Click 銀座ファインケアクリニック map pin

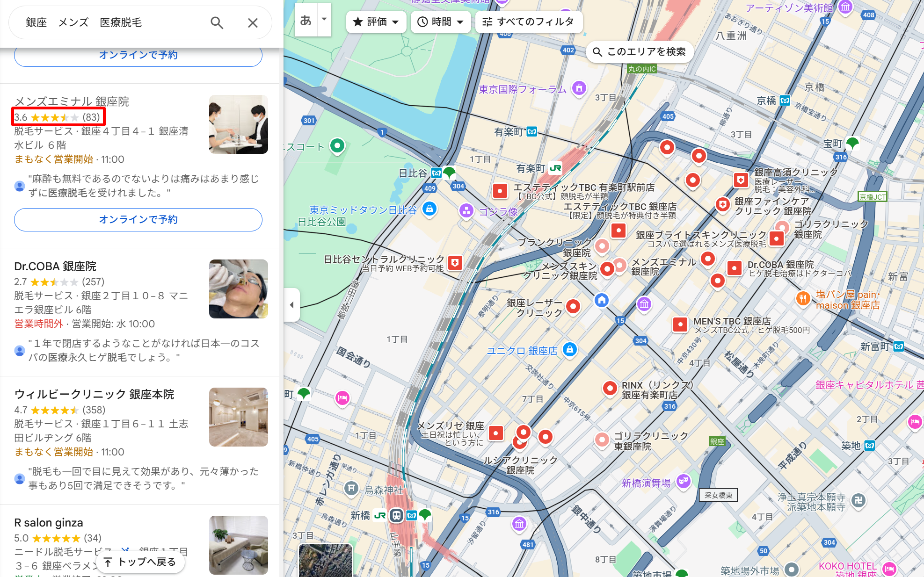click(723, 204)
